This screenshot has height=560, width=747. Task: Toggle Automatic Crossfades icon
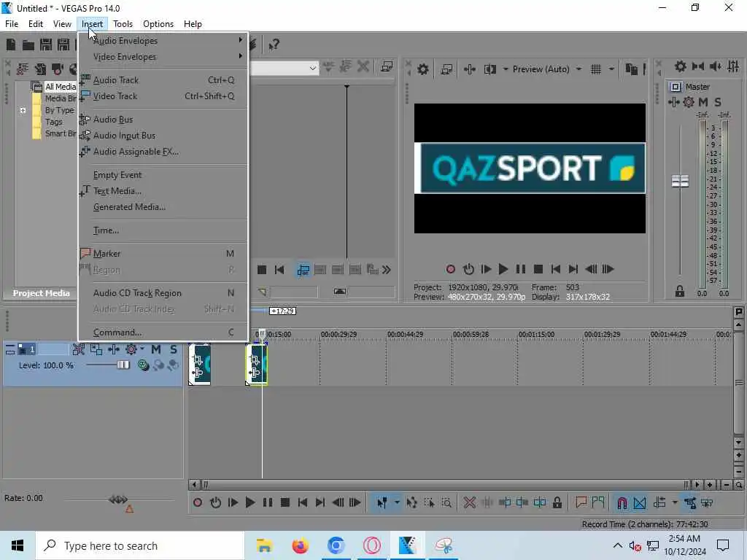pyautogui.click(x=640, y=502)
